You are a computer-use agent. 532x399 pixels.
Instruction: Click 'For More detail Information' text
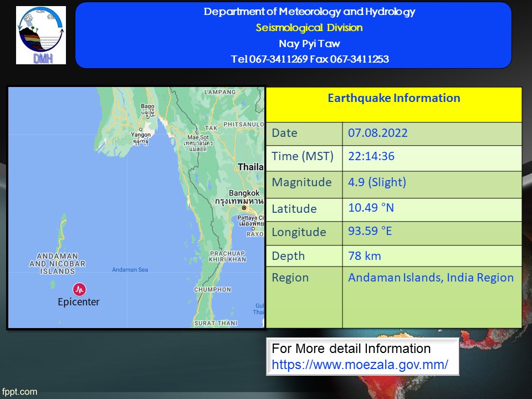point(351,349)
